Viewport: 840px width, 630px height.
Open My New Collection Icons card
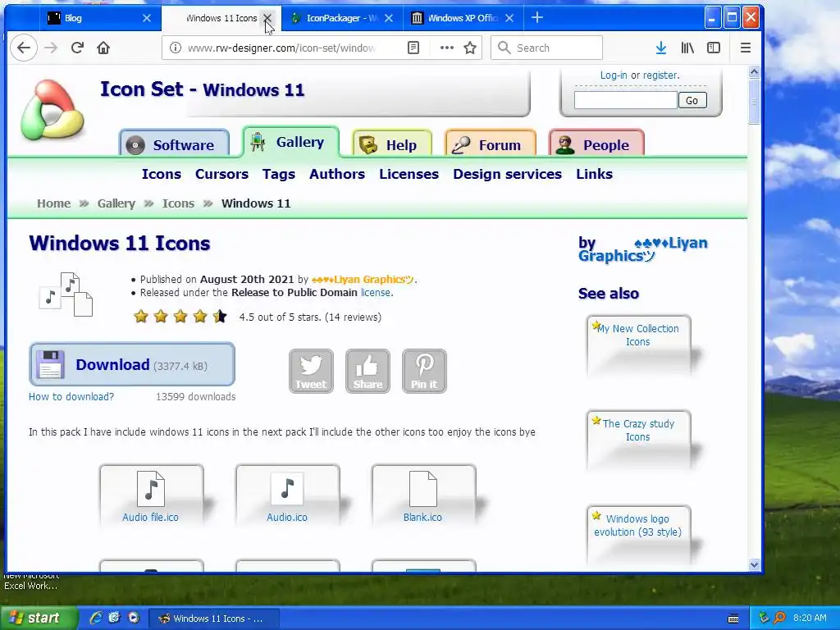click(x=638, y=345)
